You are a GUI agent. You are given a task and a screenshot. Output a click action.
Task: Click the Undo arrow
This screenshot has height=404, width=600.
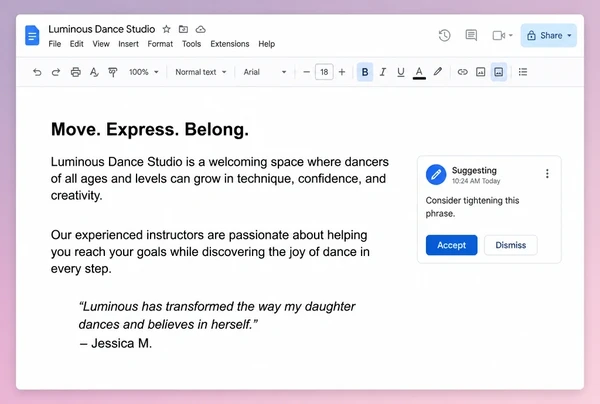coord(37,72)
